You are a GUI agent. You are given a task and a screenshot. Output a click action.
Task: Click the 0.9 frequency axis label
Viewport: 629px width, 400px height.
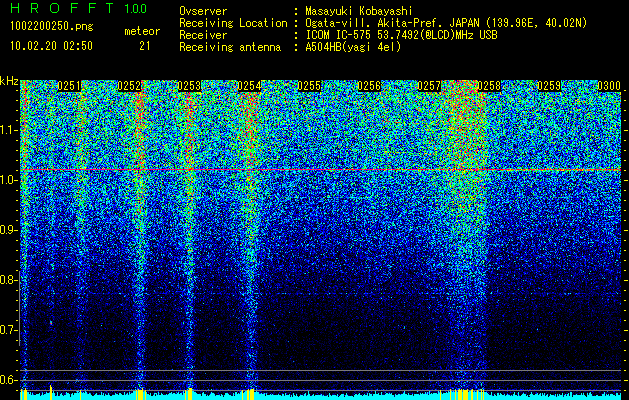click(8, 230)
